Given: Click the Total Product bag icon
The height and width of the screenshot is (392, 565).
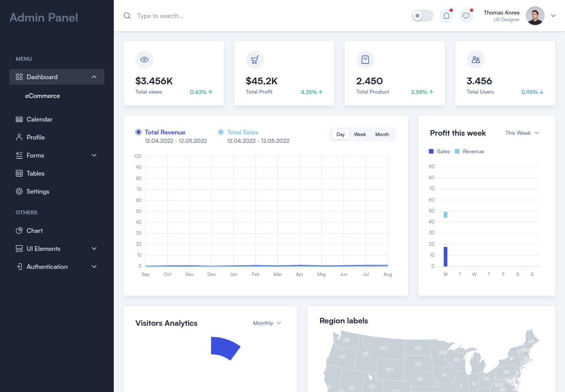Looking at the screenshot, I should 365,60.
